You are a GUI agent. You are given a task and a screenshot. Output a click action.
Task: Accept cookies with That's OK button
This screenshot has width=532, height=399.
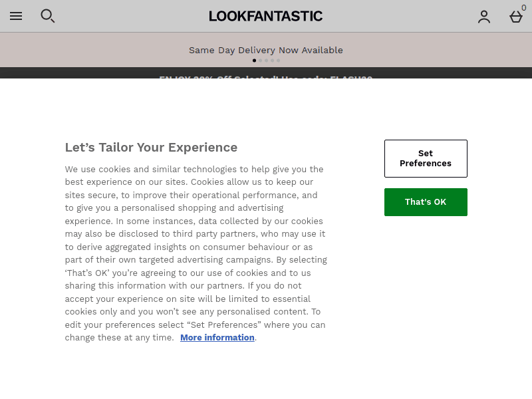(426, 202)
